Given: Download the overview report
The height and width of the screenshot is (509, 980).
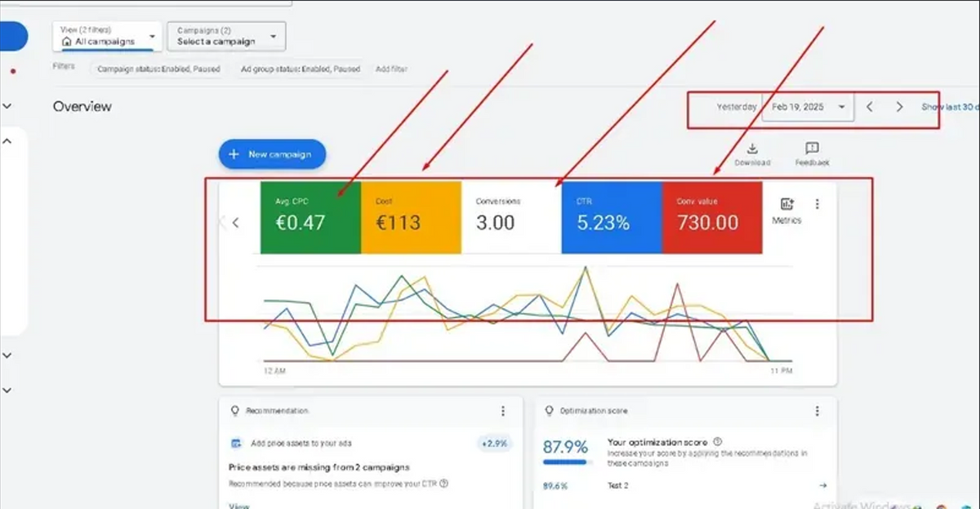Looking at the screenshot, I should click(x=752, y=154).
